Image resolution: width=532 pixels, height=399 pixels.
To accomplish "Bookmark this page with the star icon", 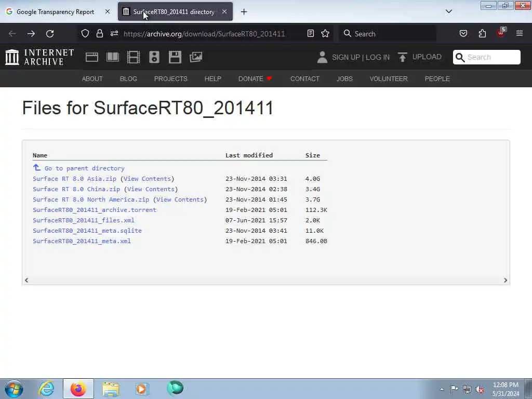I will [325, 33].
